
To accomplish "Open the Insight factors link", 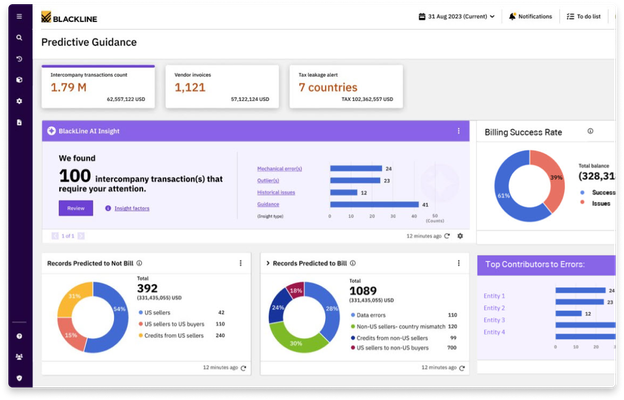I will [132, 208].
